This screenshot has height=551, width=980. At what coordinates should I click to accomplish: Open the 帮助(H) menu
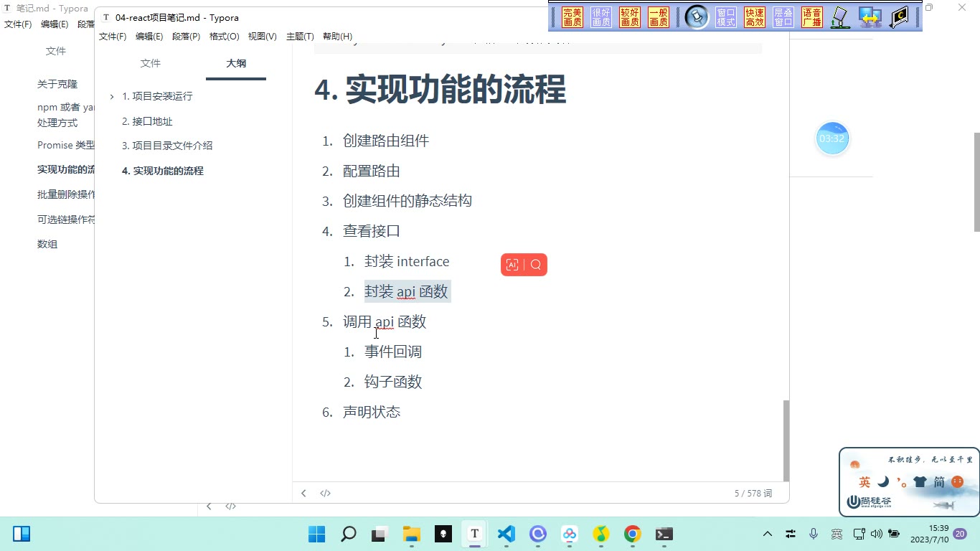click(x=337, y=36)
